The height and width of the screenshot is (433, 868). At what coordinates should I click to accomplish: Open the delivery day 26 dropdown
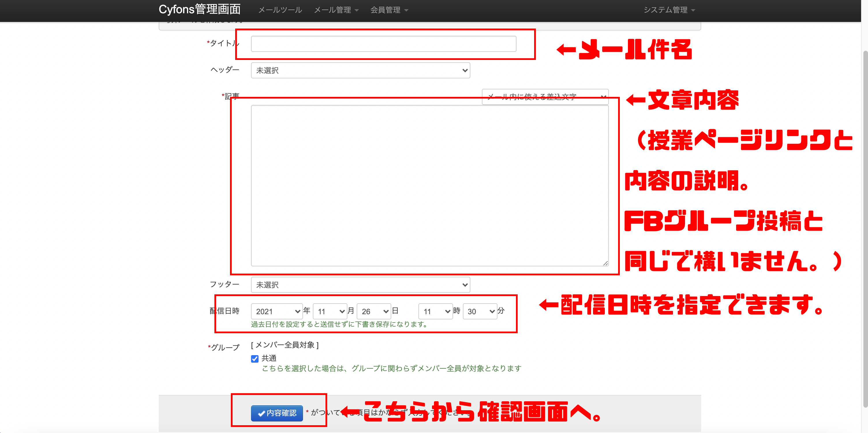tap(374, 311)
